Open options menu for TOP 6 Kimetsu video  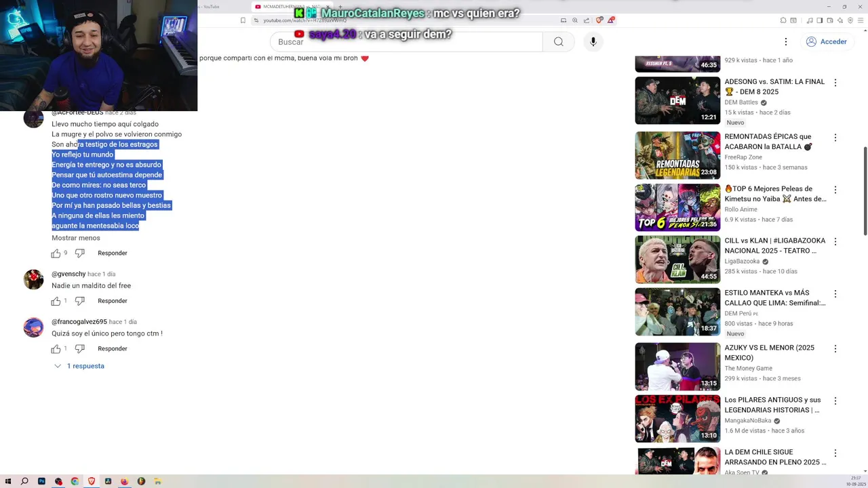(835, 190)
